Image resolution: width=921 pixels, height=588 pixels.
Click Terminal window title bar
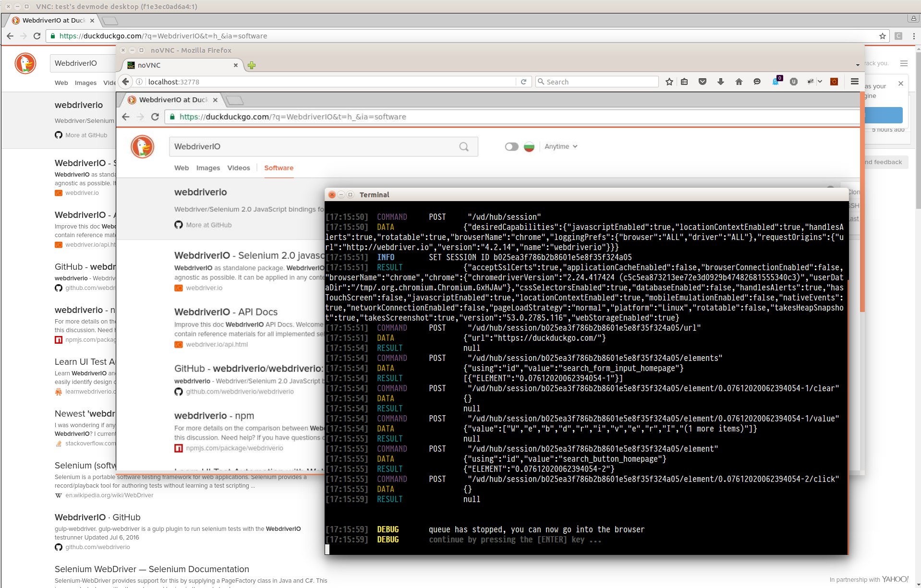(586, 194)
